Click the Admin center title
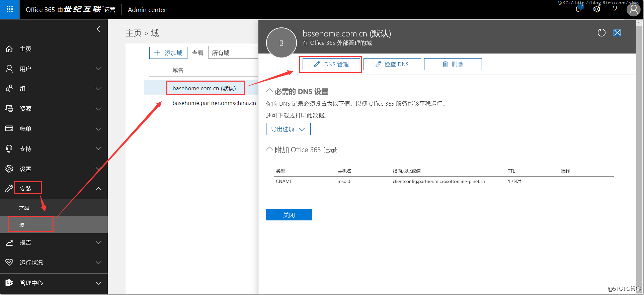The height and width of the screenshot is (295, 644). click(x=147, y=10)
